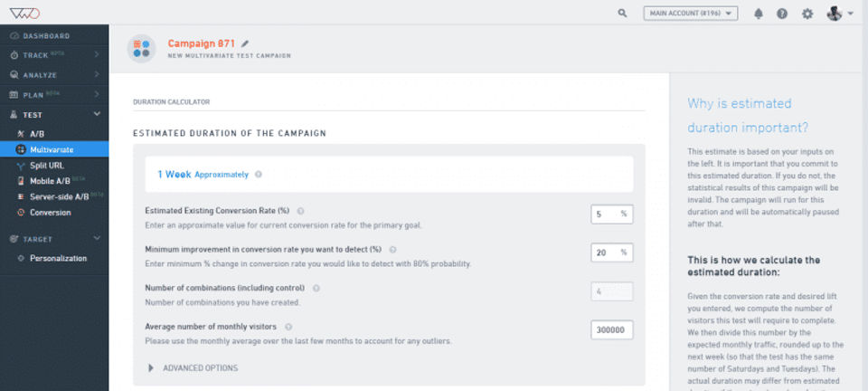
Task: Expand the Track sidebar menu
Action: (97, 55)
